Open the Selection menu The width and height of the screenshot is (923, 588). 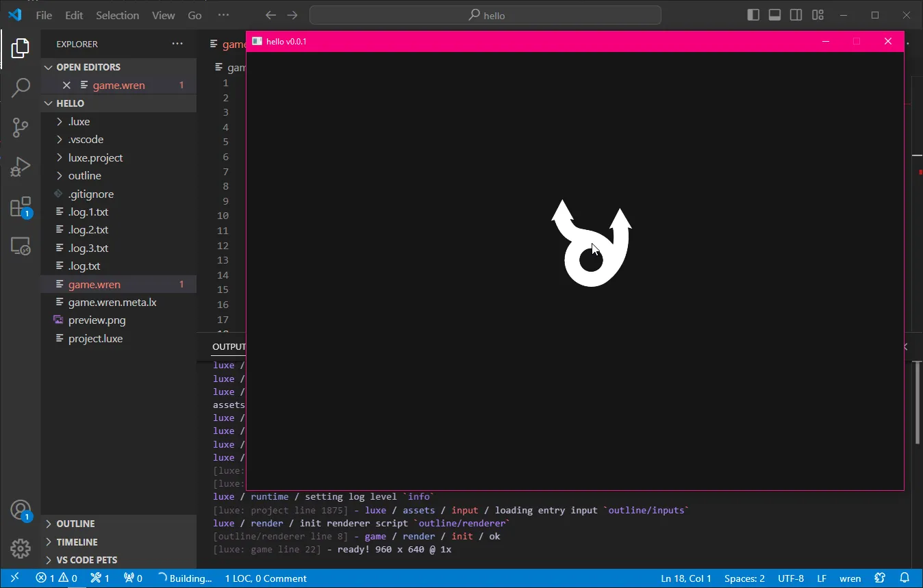coord(117,15)
